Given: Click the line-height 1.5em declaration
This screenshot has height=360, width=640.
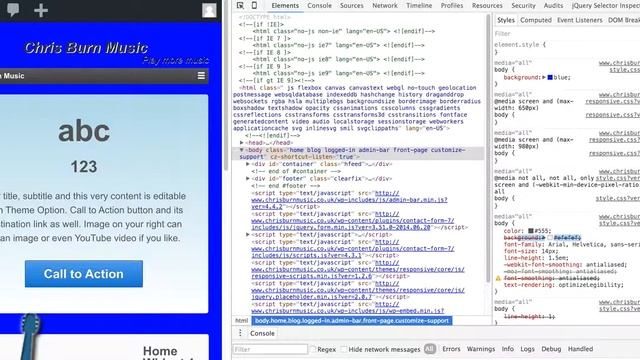Looking at the screenshot, I should (x=535, y=258).
